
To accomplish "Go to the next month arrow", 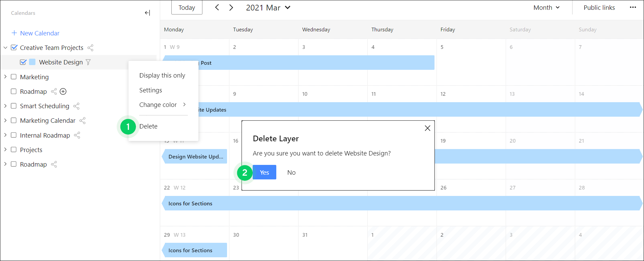I will coord(231,7).
